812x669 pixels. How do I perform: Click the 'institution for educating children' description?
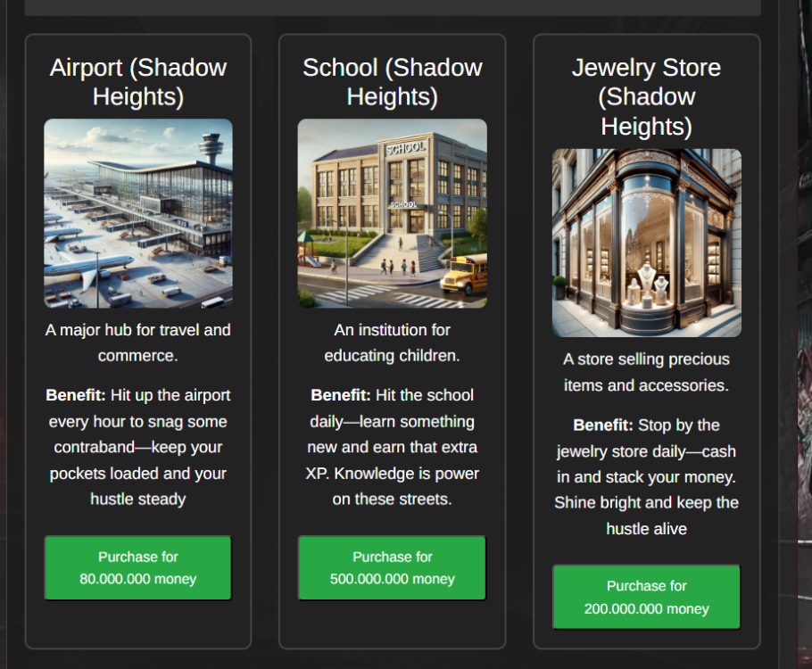coord(392,343)
